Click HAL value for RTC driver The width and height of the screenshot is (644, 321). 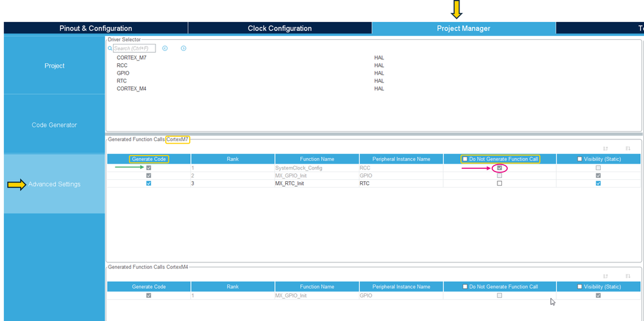click(379, 81)
